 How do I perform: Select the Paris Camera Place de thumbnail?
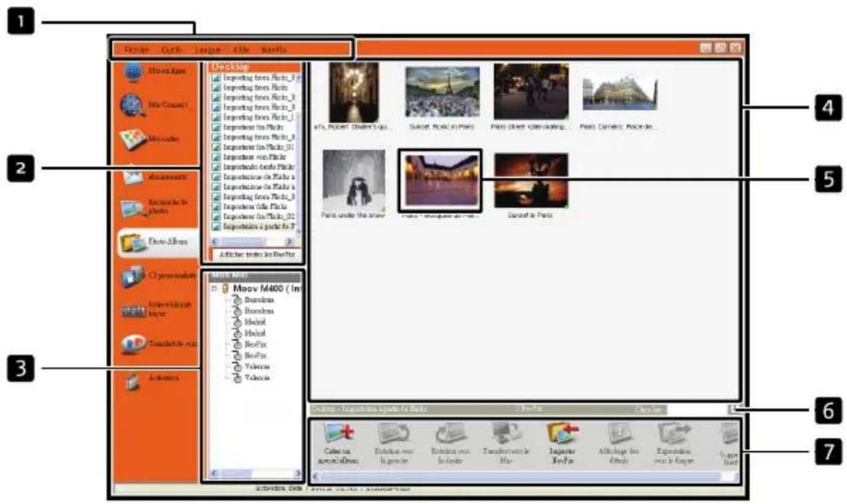click(x=619, y=102)
